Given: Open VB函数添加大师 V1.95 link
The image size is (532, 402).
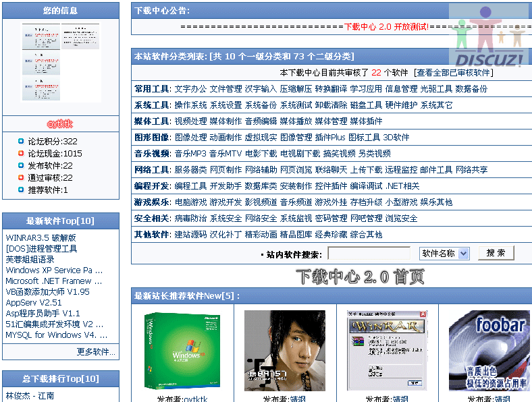Looking at the screenshot, I should 47,292.
